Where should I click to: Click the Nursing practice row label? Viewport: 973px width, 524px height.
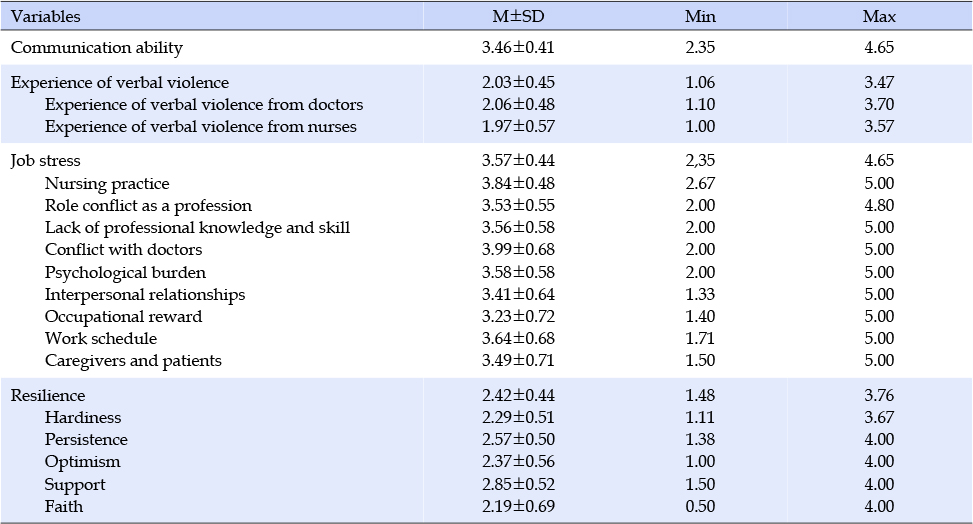[x=107, y=184]
